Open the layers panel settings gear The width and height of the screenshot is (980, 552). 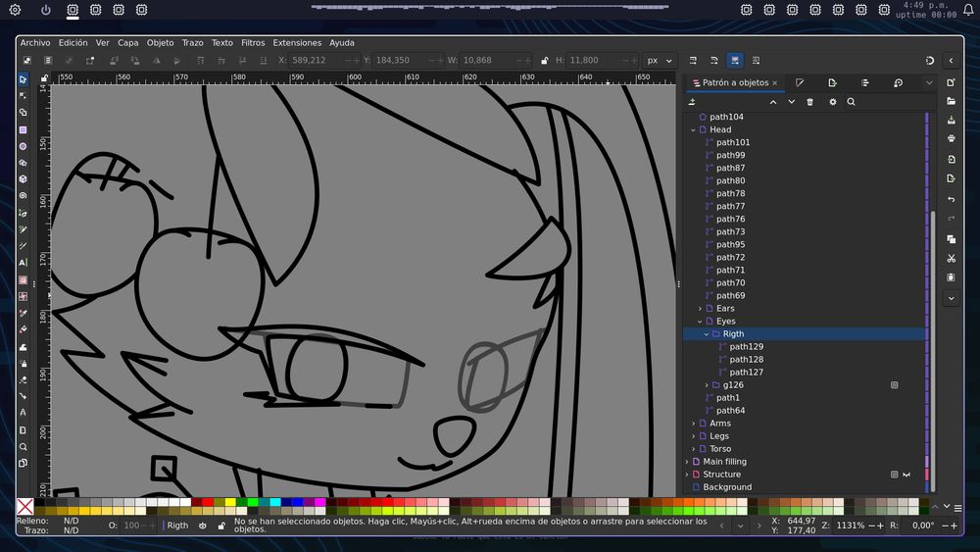(832, 102)
